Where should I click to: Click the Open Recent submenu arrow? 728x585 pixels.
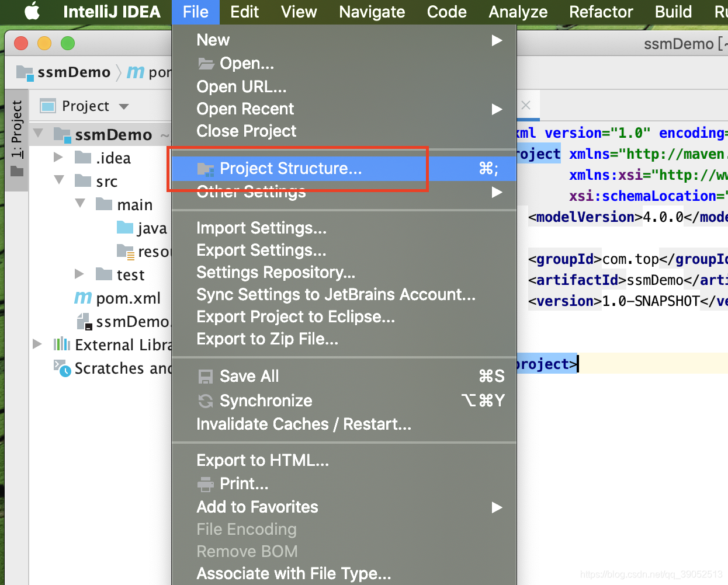pos(497,109)
